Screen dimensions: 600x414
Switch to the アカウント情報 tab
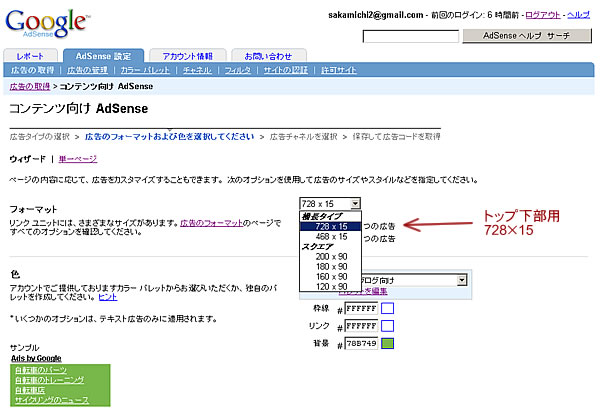pos(187,56)
